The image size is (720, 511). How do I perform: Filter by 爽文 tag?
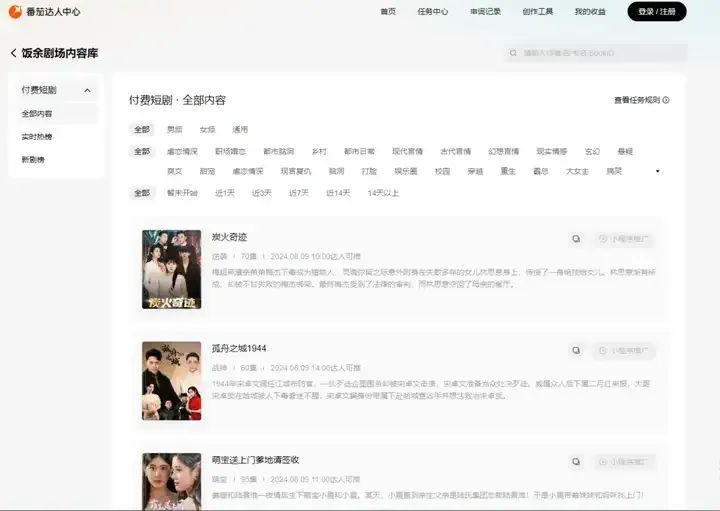click(174, 171)
